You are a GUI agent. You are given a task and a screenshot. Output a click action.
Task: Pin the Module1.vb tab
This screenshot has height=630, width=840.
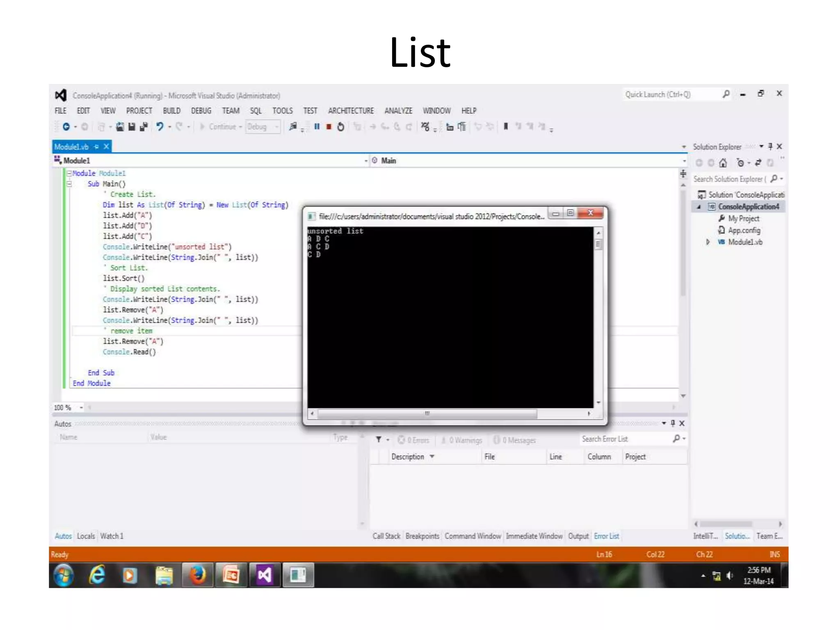pyautogui.click(x=96, y=146)
